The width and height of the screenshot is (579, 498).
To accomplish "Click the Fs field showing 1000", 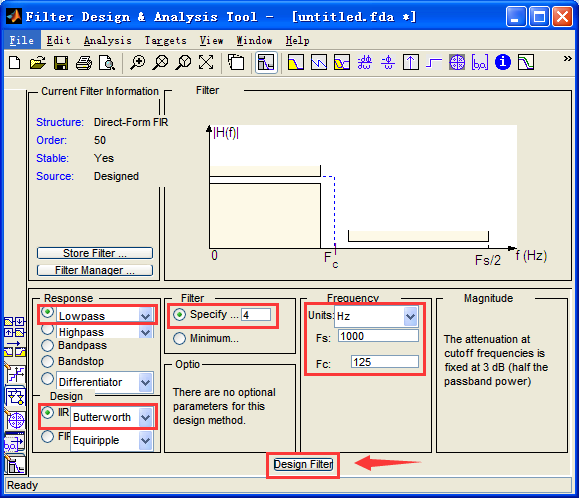I will (x=378, y=336).
